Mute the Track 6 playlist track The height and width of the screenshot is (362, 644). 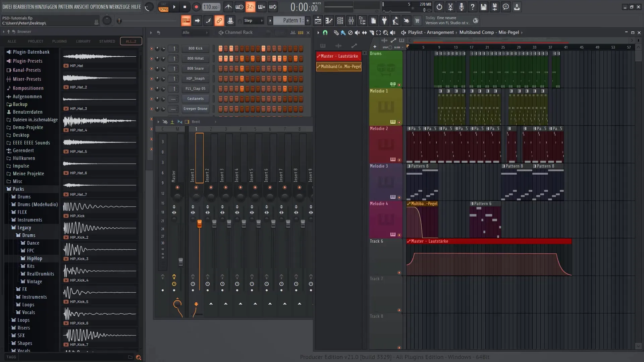399,273
